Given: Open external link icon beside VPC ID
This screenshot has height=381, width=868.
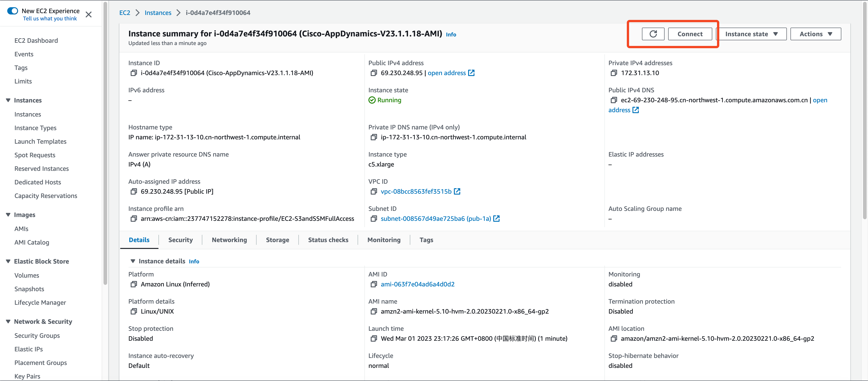Looking at the screenshot, I should pyautogui.click(x=457, y=191).
